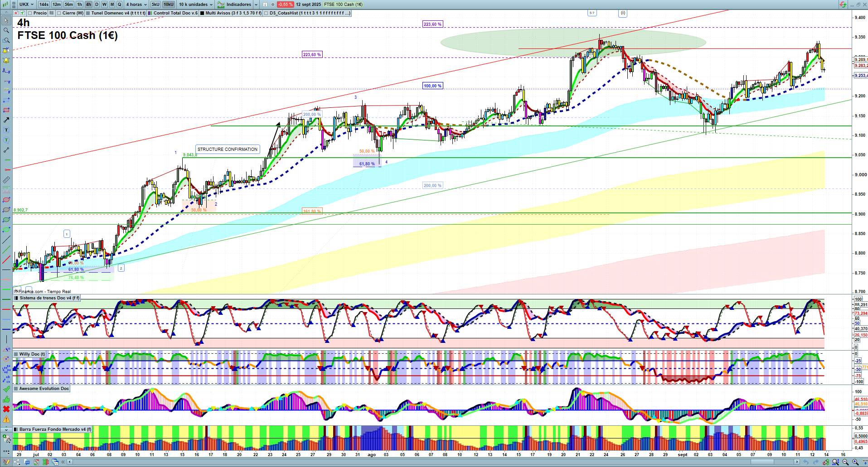The height and width of the screenshot is (467, 868).
Task: Toggle the Cierre (W) checkbox
Action: 59,13
